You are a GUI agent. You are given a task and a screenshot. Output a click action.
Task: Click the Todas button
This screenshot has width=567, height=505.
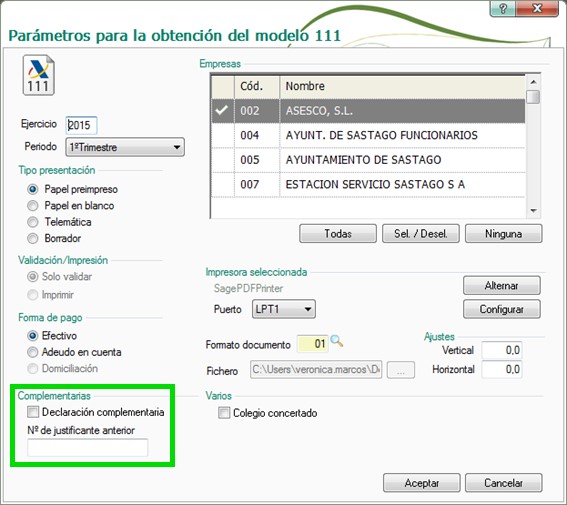pos(338,234)
